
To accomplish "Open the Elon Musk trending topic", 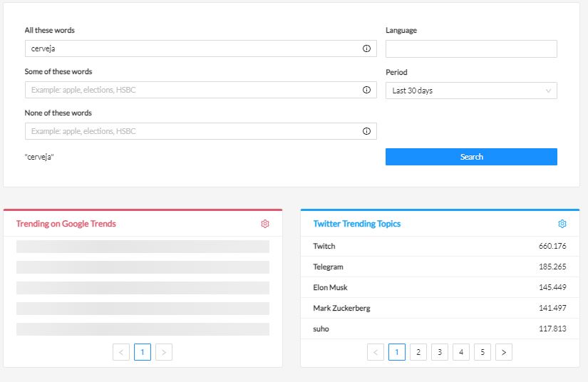I will click(439, 288).
